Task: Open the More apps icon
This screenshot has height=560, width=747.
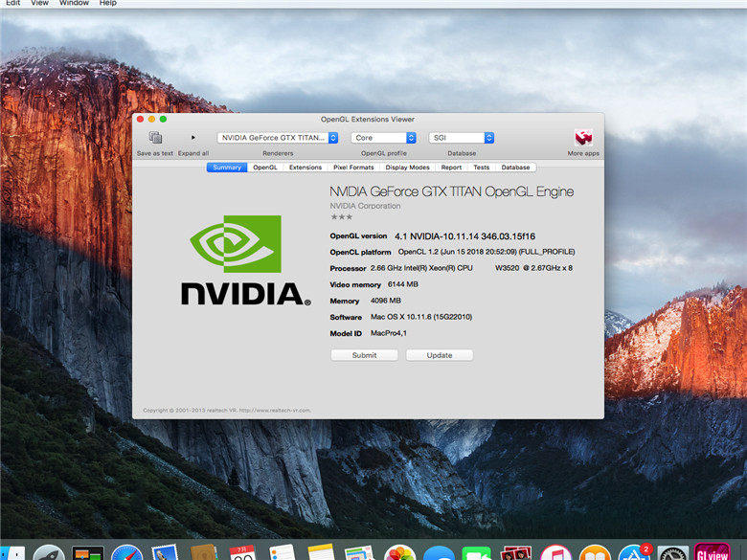Action: [583, 138]
